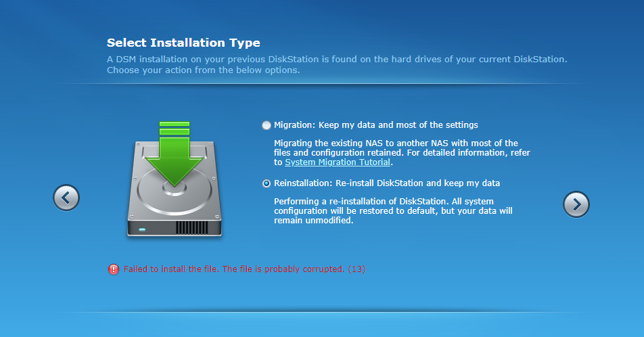Image resolution: width=644 pixels, height=337 pixels.
Task: Click the red error alert icon
Action: click(114, 269)
